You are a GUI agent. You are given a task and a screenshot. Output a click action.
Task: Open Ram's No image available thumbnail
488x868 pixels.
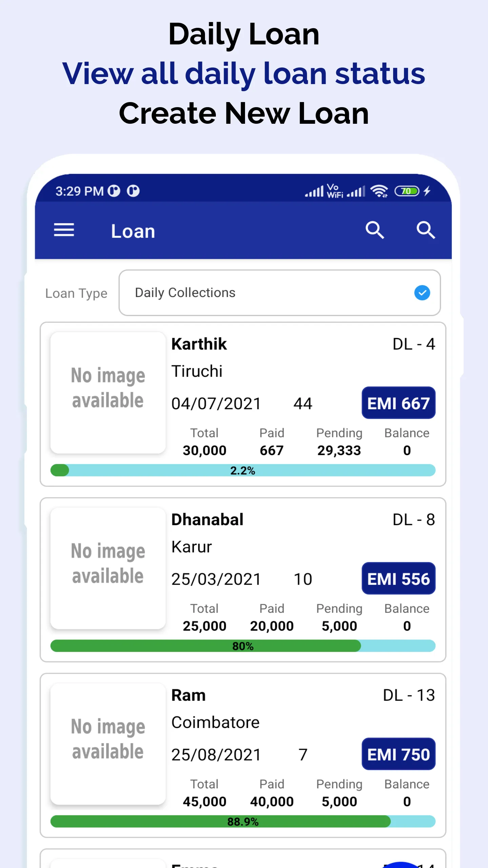108,744
